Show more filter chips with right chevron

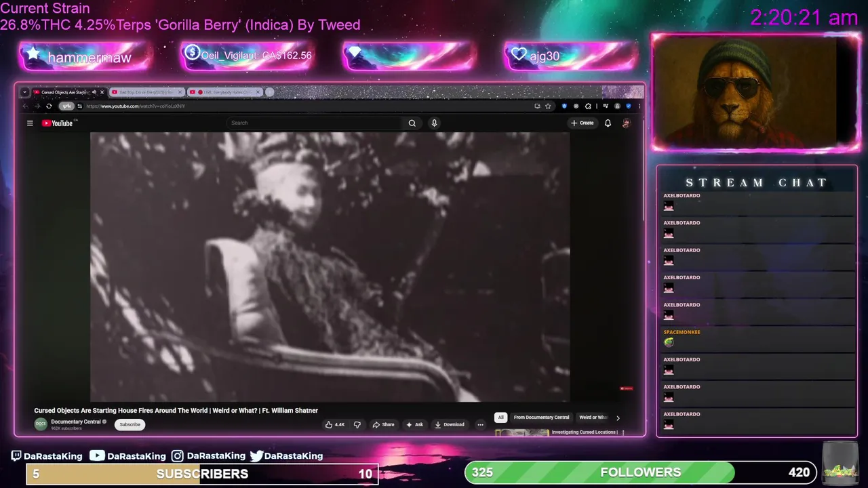tap(618, 418)
